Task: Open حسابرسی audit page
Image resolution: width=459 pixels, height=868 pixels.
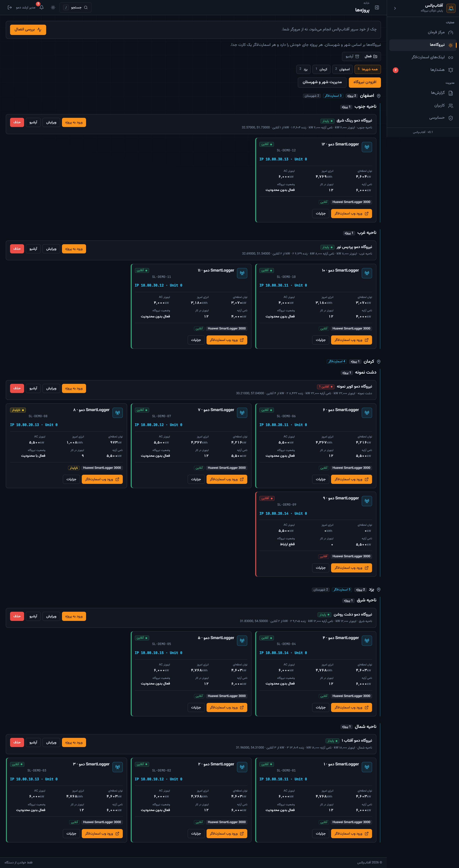Action: 423,118
